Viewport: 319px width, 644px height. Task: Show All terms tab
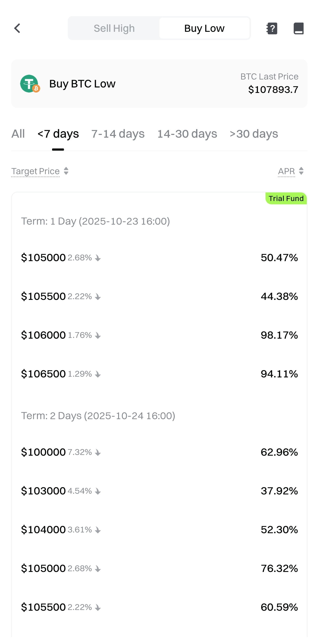tap(18, 134)
